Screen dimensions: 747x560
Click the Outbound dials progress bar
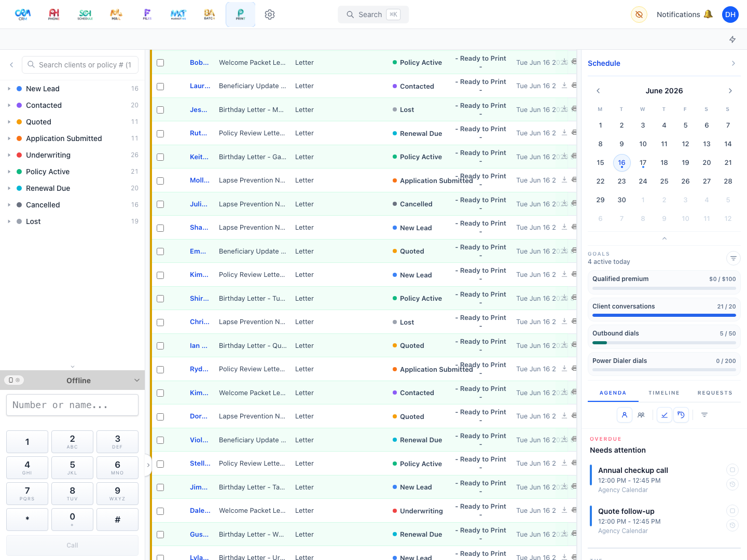[664, 342]
